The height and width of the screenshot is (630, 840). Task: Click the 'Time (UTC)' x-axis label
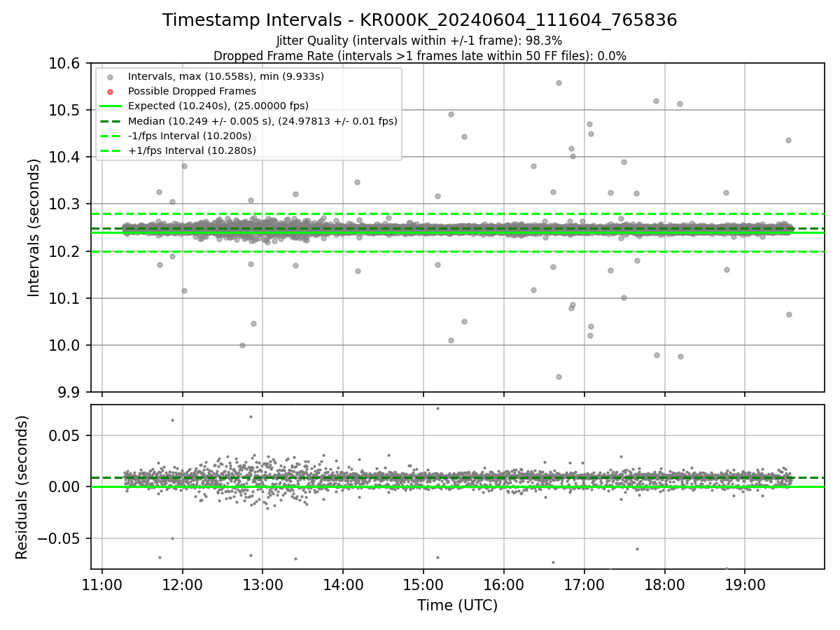pyautogui.click(x=457, y=605)
